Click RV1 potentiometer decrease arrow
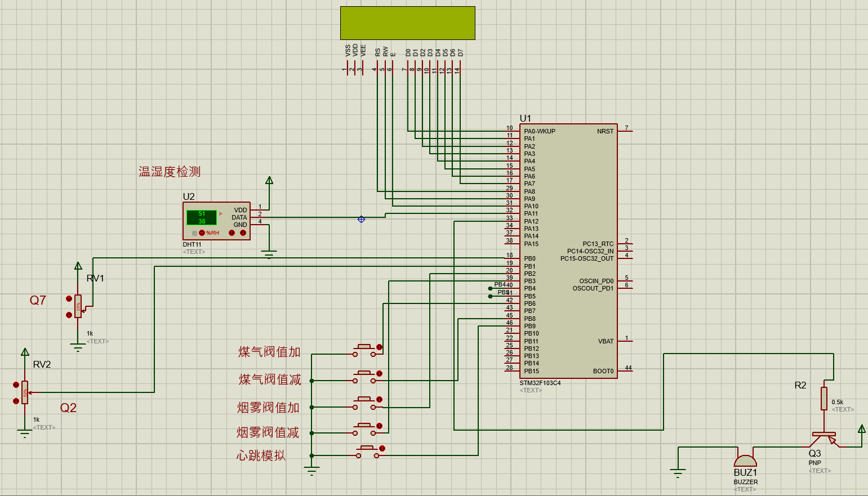The image size is (868, 496). (69, 315)
